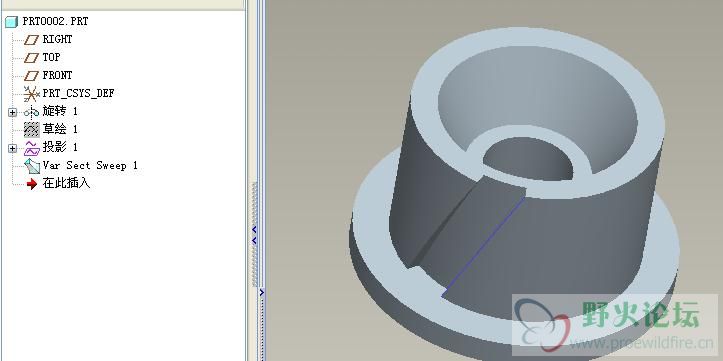The height and width of the screenshot is (361, 723).
Task: Select PRT0002.PRT root tree item text
Action: 55,21
